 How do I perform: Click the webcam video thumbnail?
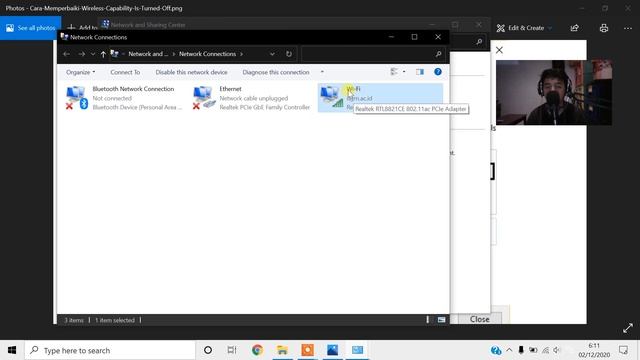554,93
